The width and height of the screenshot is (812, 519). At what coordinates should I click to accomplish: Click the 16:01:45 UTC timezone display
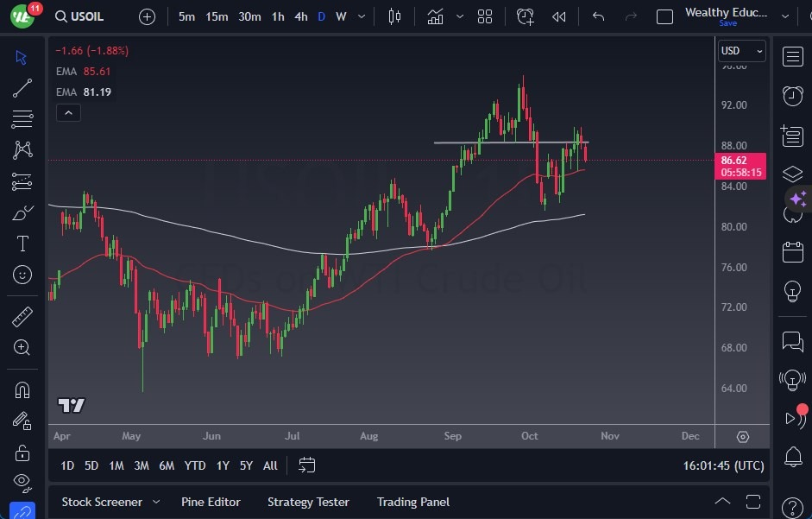pos(726,465)
